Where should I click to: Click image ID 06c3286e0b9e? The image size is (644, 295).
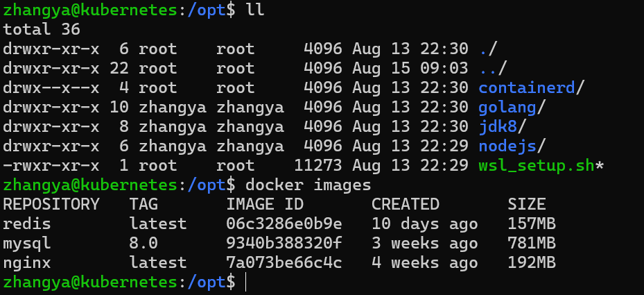pyautogui.click(x=284, y=224)
